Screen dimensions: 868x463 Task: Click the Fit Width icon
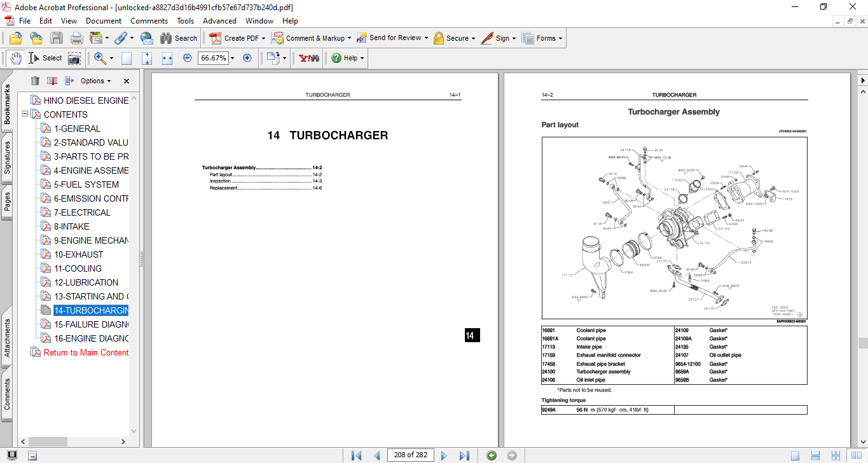tap(167, 58)
